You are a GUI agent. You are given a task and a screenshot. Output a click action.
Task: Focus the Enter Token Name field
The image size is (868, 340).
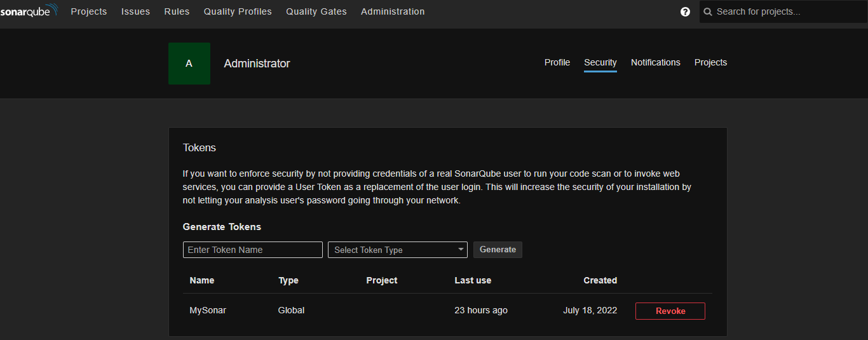pyautogui.click(x=253, y=250)
